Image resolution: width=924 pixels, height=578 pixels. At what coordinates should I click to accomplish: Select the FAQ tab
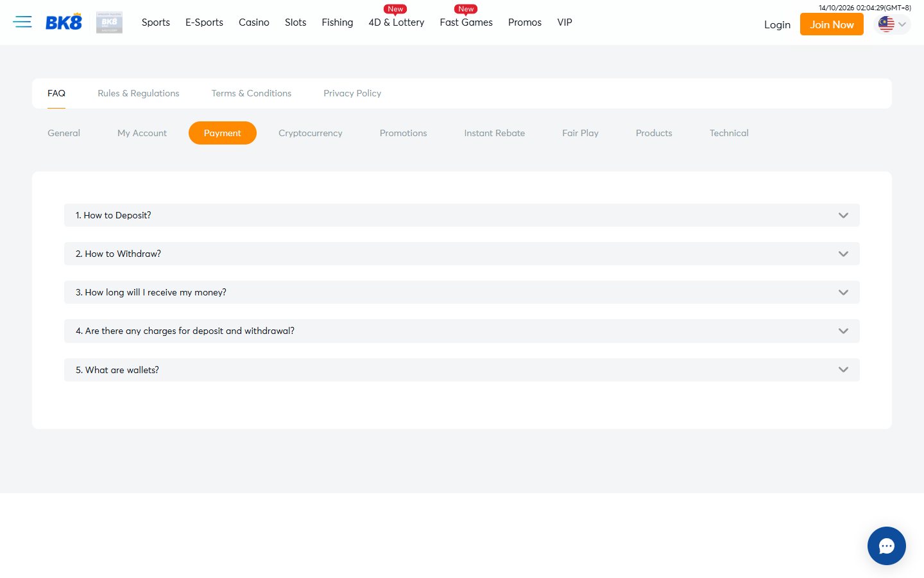click(x=56, y=93)
